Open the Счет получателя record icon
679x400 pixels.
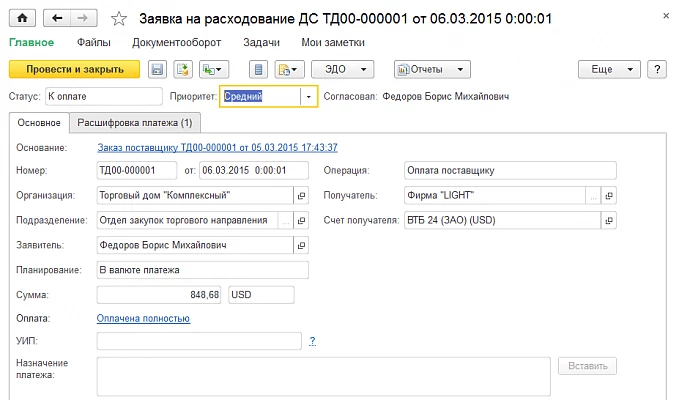tap(609, 221)
